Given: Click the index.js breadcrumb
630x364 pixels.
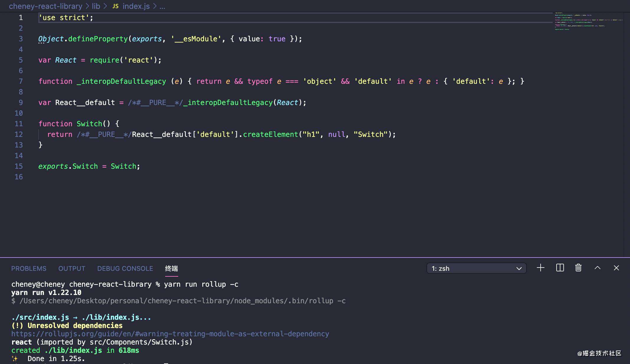Looking at the screenshot, I should 136,6.
